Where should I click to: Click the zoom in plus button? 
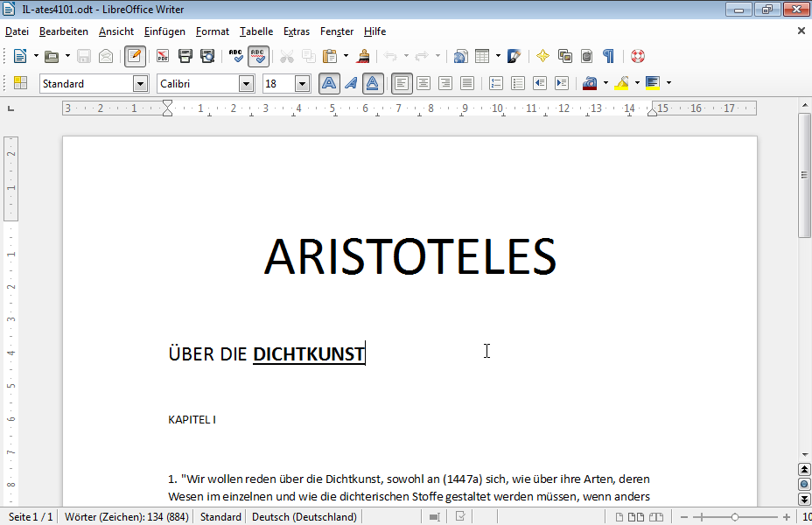pyautogui.click(x=787, y=517)
